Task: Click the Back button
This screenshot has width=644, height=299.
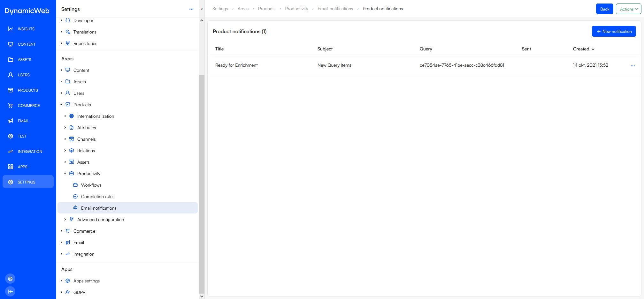Action: tap(604, 9)
